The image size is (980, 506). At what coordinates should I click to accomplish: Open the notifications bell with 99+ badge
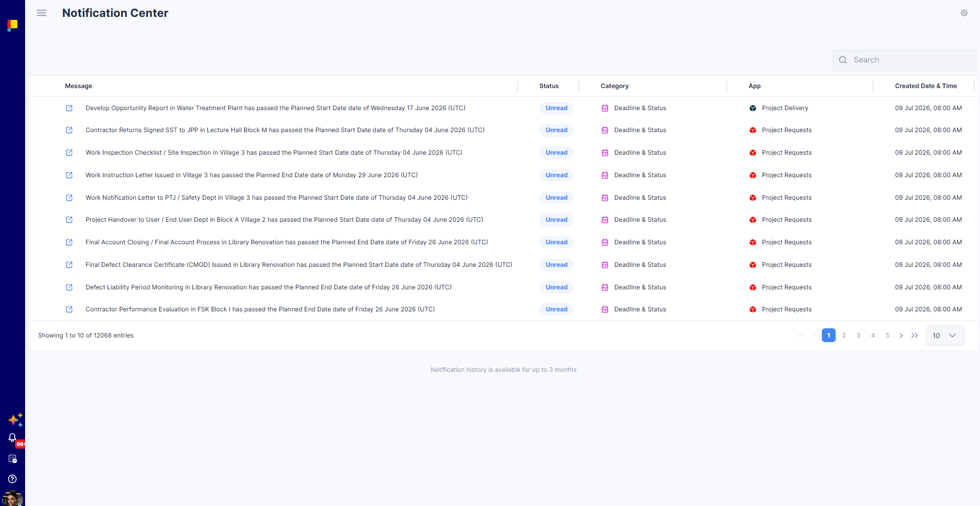(13, 438)
